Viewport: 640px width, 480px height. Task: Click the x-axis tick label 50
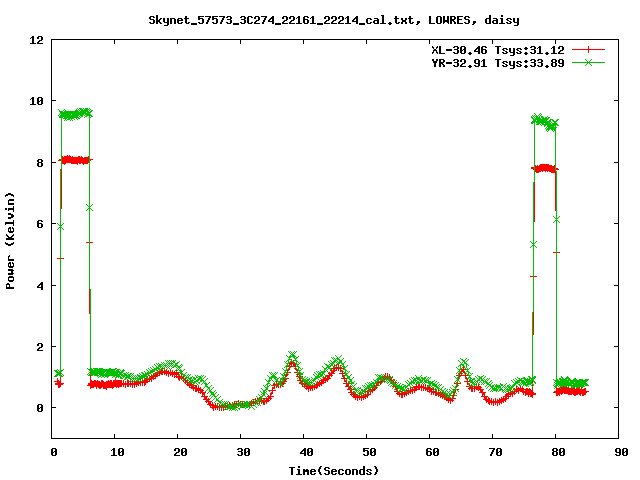pos(369,452)
